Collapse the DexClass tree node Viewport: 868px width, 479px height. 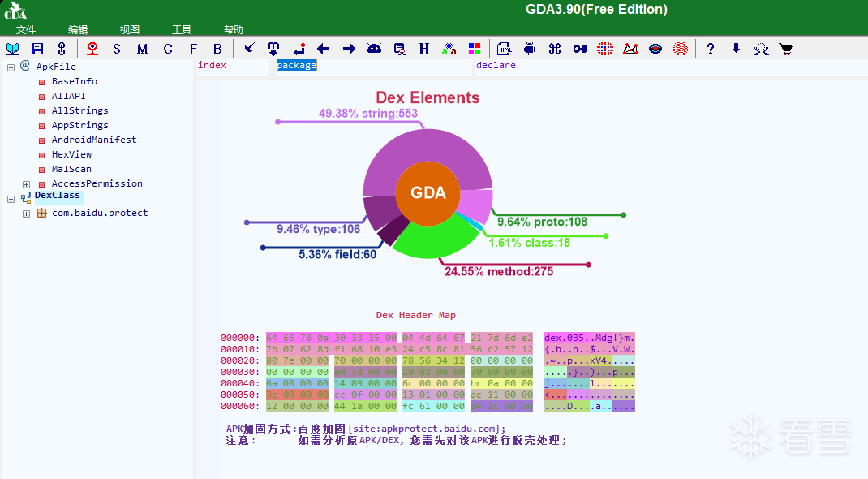coord(11,199)
